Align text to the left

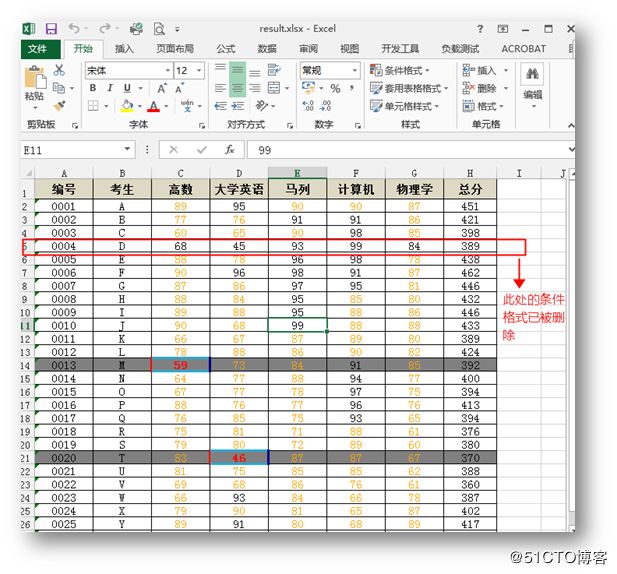220,88
